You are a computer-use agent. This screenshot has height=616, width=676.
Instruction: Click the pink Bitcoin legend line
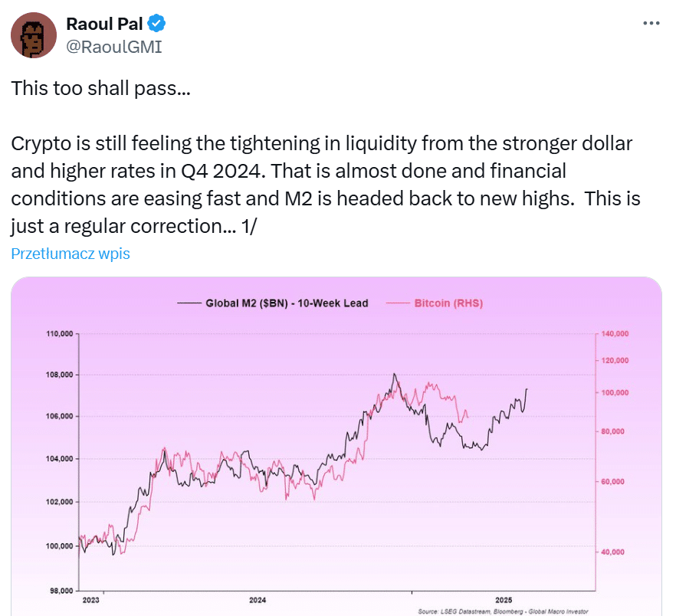pyautogui.click(x=398, y=303)
